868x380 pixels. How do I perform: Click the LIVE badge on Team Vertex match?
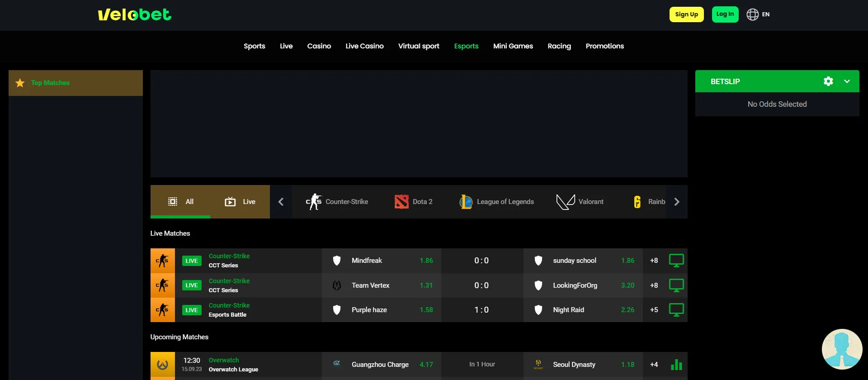click(x=192, y=285)
